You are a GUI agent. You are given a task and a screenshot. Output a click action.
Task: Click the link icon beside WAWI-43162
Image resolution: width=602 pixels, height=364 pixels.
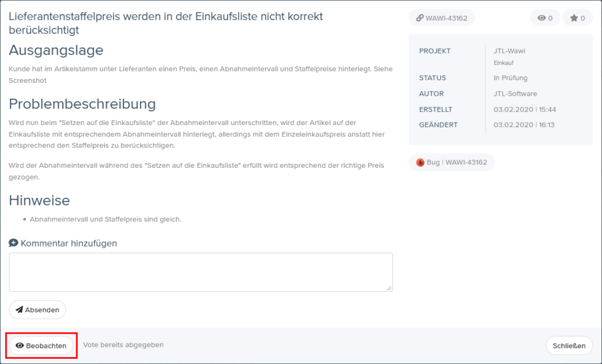coord(419,18)
